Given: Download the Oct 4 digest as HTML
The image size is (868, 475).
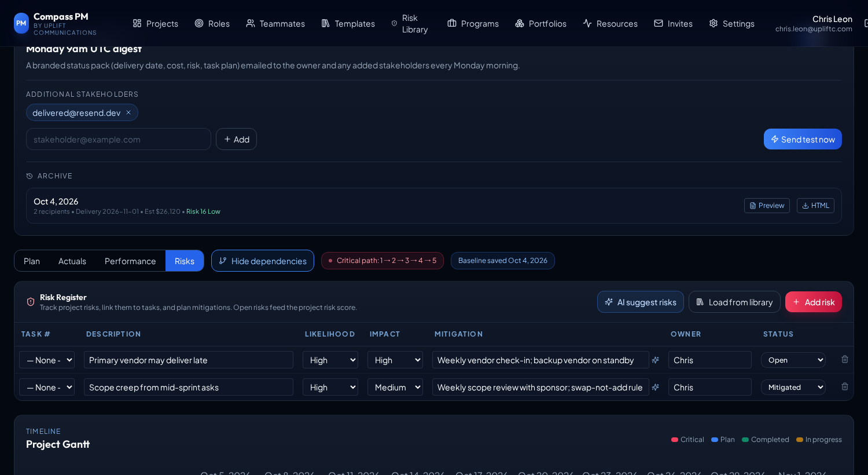Looking at the screenshot, I should [x=815, y=206].
